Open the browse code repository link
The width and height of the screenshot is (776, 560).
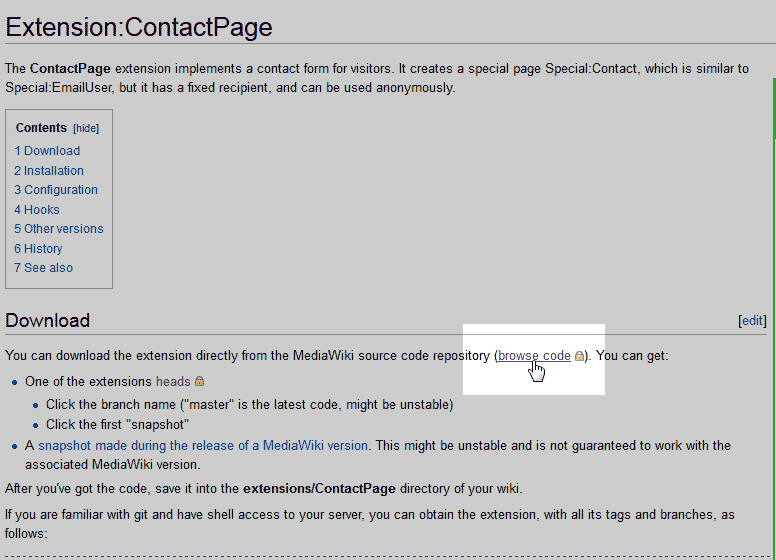point(534,356)
